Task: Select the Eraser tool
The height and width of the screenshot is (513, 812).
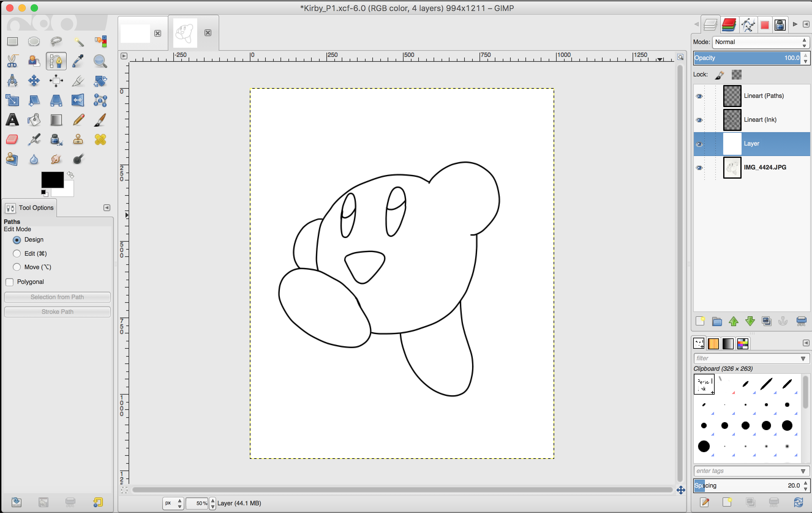Action: pyautogui.click(x=13, y=139)
